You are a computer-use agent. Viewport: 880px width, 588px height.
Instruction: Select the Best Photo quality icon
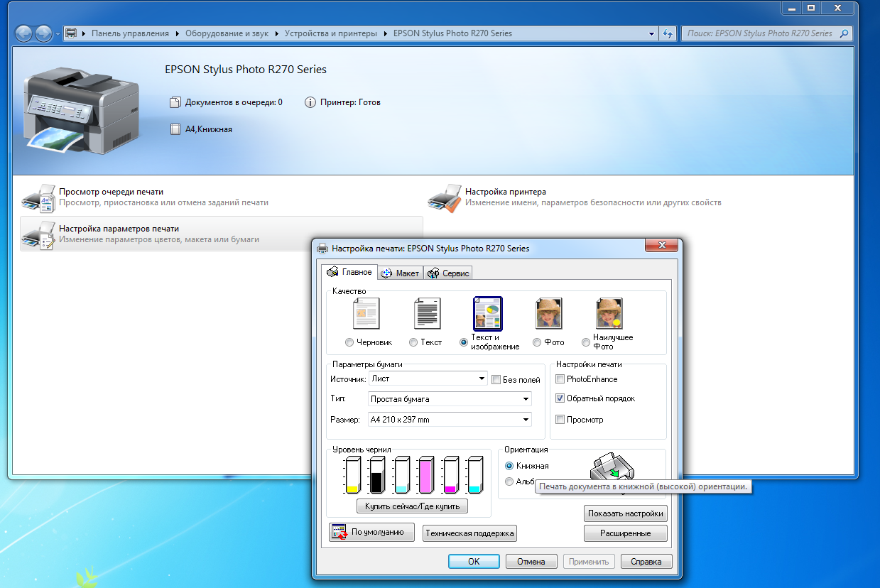pos(609,312)
